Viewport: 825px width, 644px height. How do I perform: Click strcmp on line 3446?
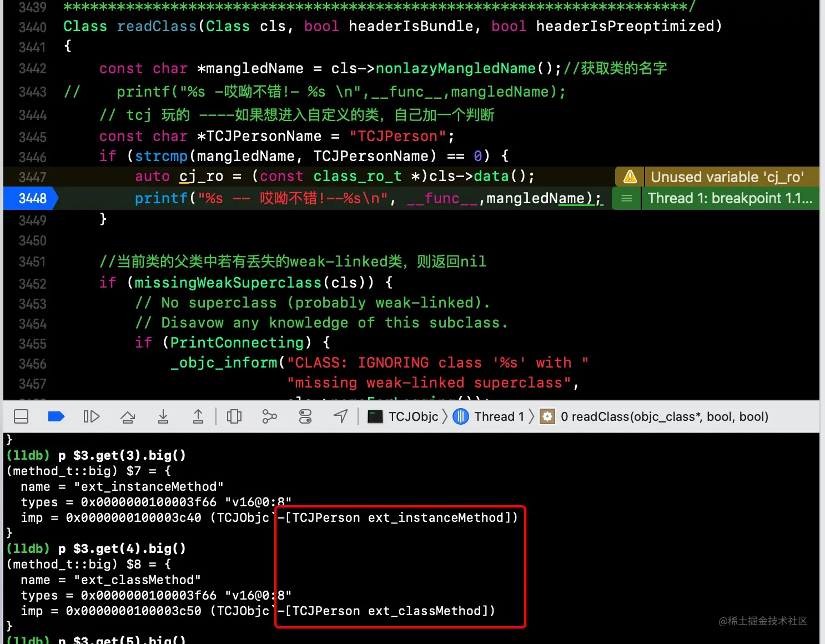(161, 156)
